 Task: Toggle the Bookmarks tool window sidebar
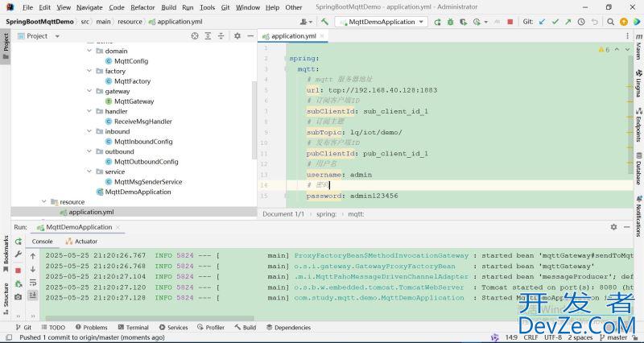tap(6, 251)
